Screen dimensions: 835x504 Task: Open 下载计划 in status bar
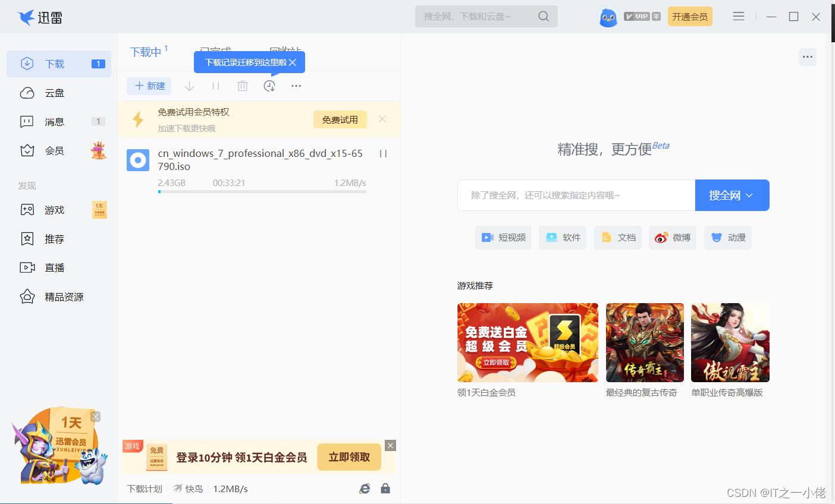pyautogui.click(x=145, y=489)
